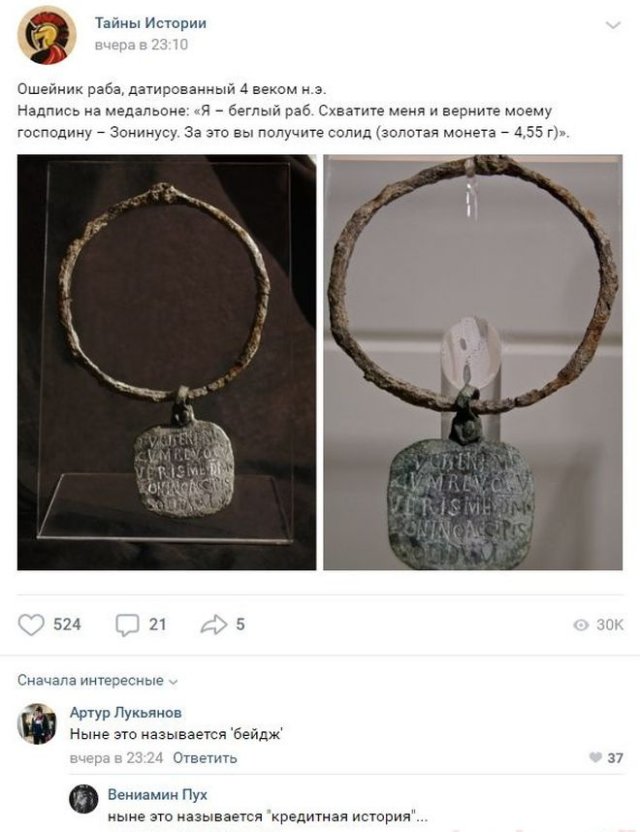Image resolution: width=640 pixels, height=832 pixels.
Task: Open comments via speech bubble icon
Action: pyautogui.click(x=127, y=625)
